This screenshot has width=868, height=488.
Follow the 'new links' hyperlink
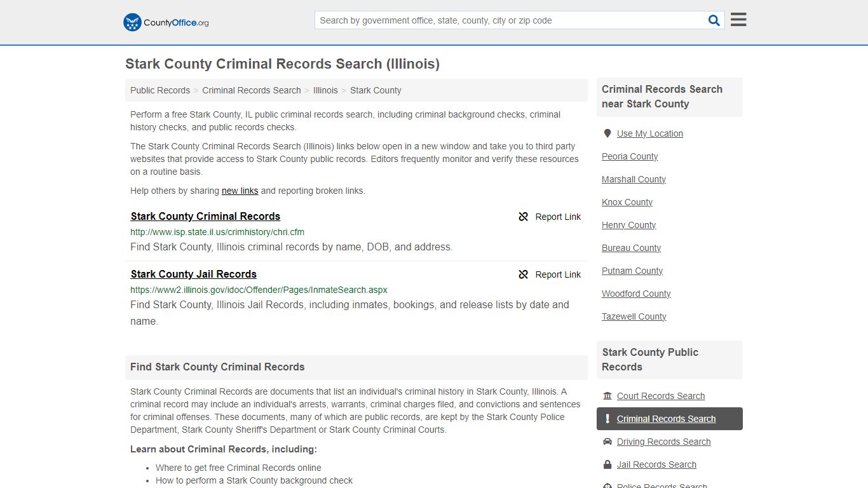pyautogui.click(x=240, y=191)
